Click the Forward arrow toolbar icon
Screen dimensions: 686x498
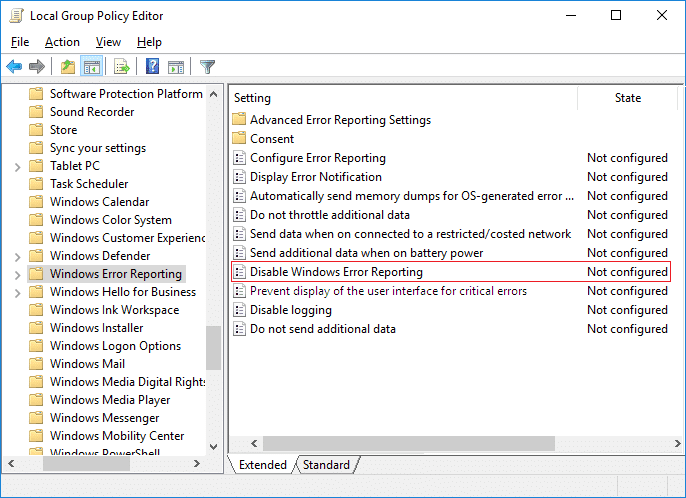pyautogui.click(x=37, y=67)
